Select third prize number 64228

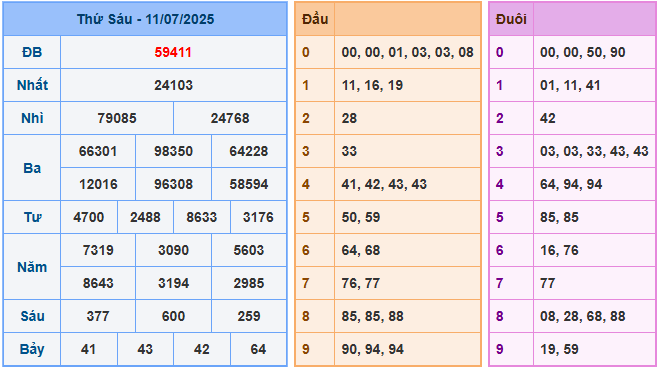pos(249,151)
